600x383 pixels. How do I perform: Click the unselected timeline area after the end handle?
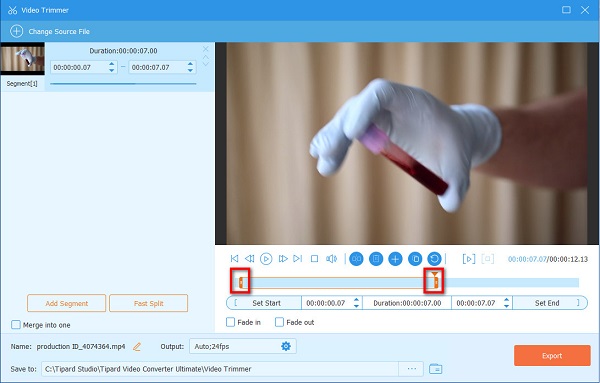point(509,283)
